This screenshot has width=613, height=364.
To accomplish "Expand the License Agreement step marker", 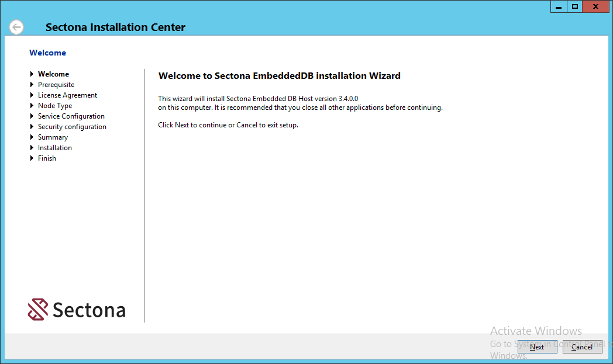I will coord(33,95).
